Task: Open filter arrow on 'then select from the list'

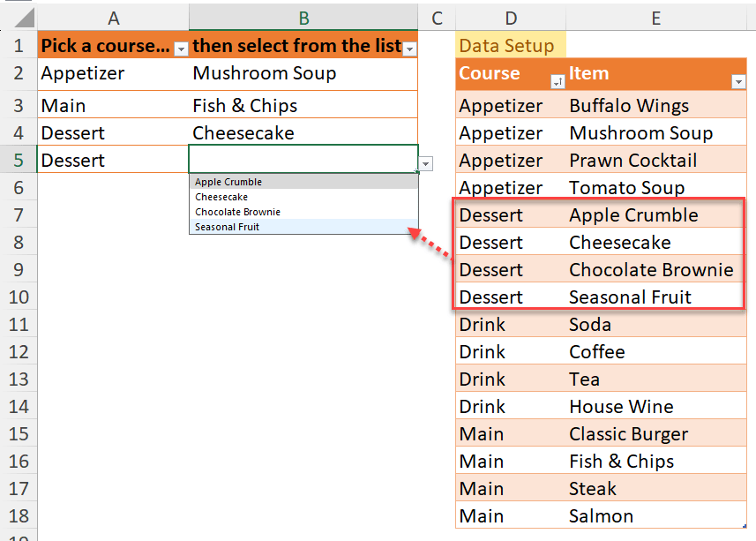Action: tap(408, 50)
